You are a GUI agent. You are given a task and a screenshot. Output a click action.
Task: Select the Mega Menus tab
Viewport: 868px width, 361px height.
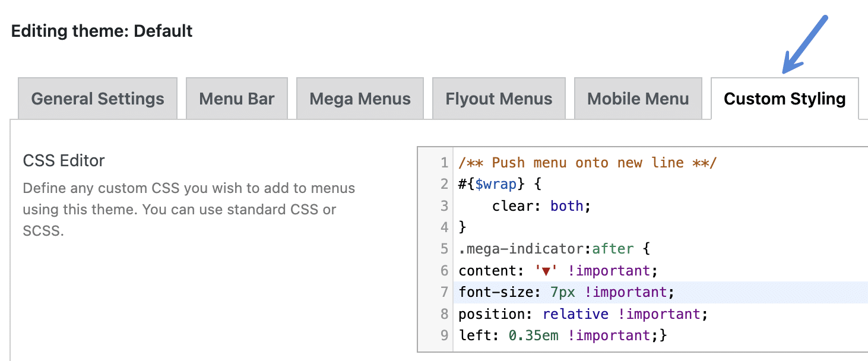(359, 99)
